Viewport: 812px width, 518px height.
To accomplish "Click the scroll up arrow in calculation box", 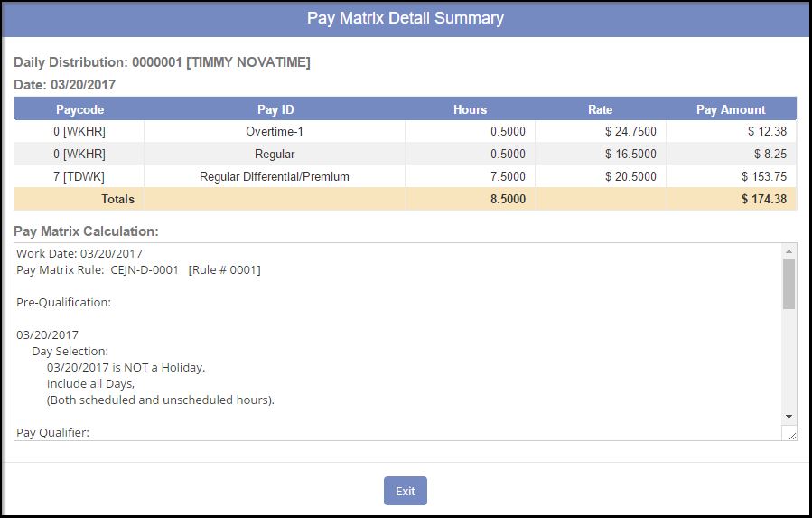I will pyautogui.click(x=789, y=250).
